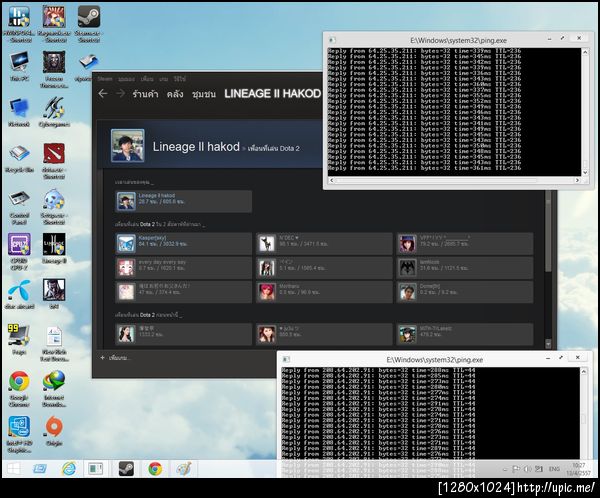Launch Cybergames shortcut on the desktop
Viewport: 600px width, 498px height.
pyautogui.click(x=54, y=112)
